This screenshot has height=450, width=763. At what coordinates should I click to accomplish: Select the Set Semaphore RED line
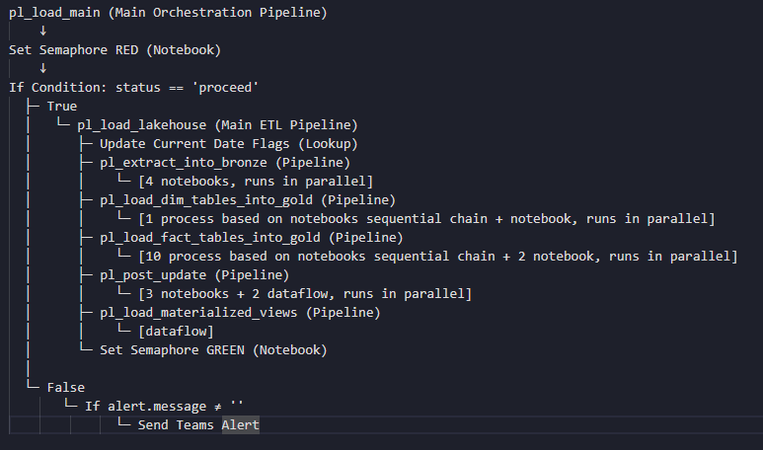click(115, 50)
